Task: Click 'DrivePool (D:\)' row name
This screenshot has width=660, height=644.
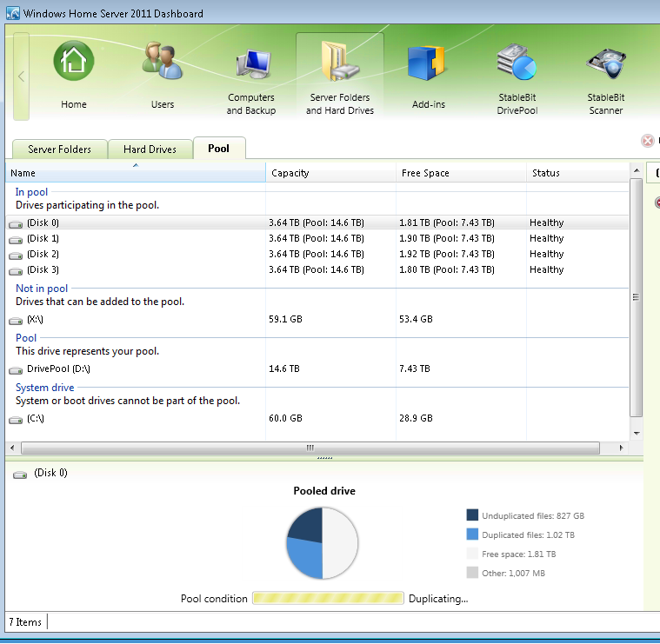Action: point(58,368)
